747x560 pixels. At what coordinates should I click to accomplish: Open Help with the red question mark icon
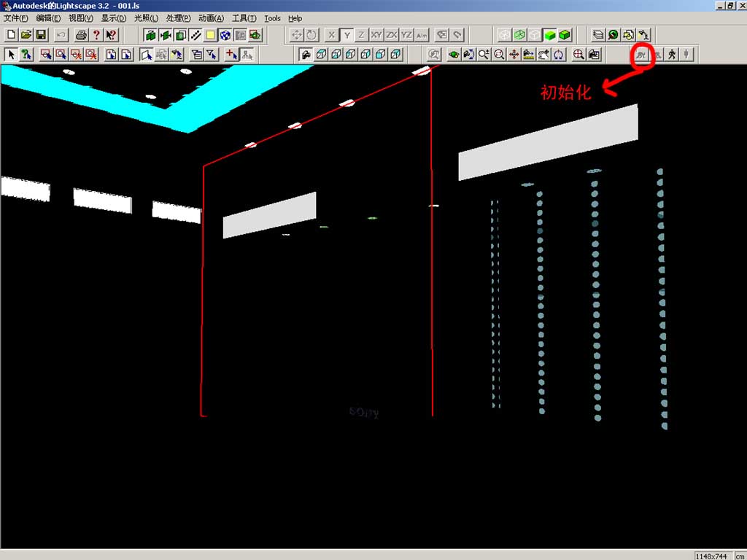96,35
